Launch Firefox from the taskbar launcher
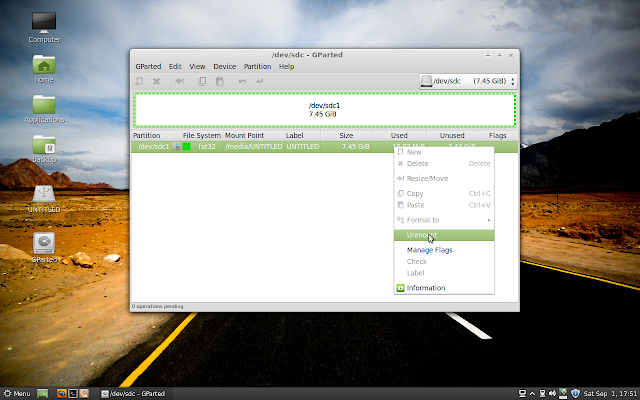The image size is (640, 400). (62, 394)
